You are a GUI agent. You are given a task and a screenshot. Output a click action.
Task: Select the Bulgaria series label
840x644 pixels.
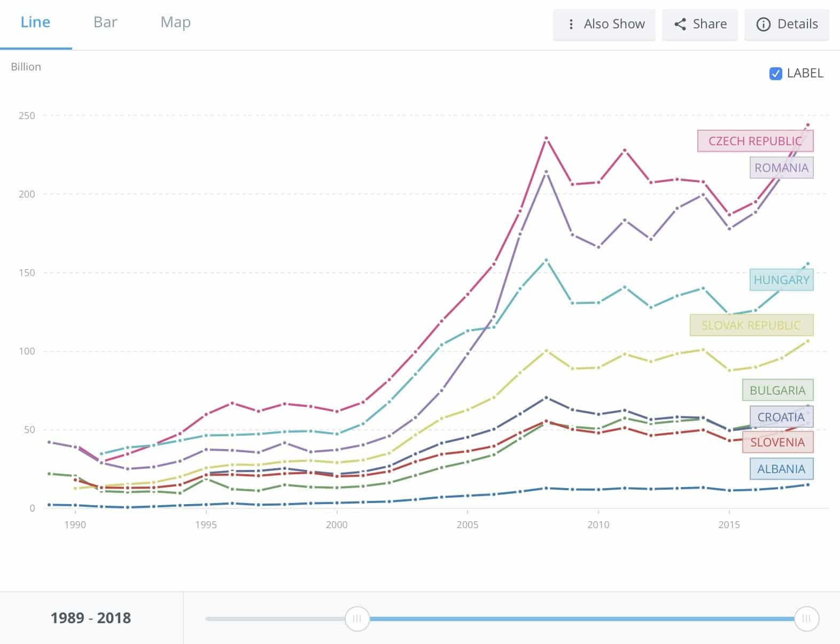pyautogui.click(x=777, y=390)
